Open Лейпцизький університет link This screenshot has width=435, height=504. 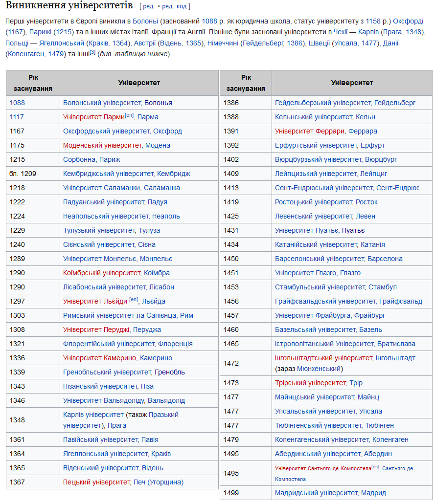click(316, 174)
